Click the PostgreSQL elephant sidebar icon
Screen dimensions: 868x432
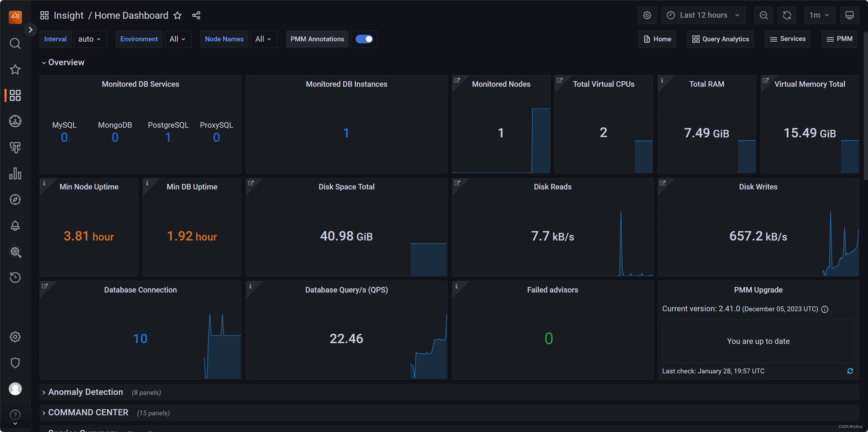click(15, 147)
